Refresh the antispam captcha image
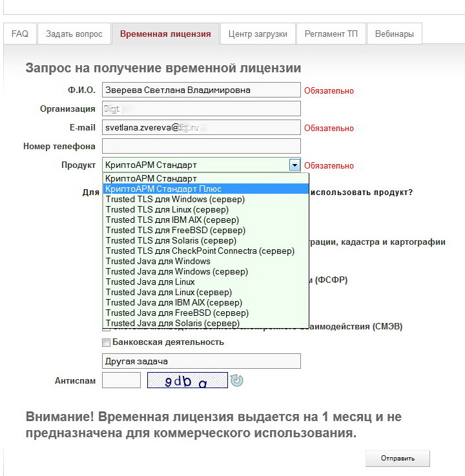 236,380
